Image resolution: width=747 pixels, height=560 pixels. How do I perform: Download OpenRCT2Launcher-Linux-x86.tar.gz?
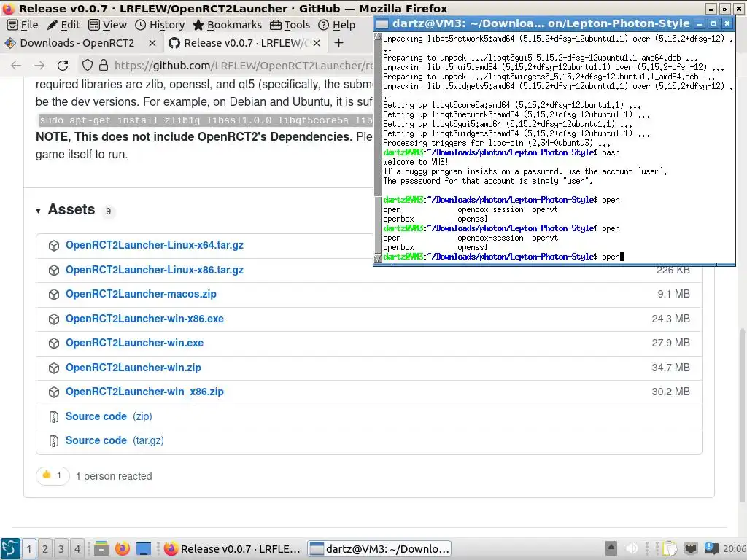(x=155, y=270)
